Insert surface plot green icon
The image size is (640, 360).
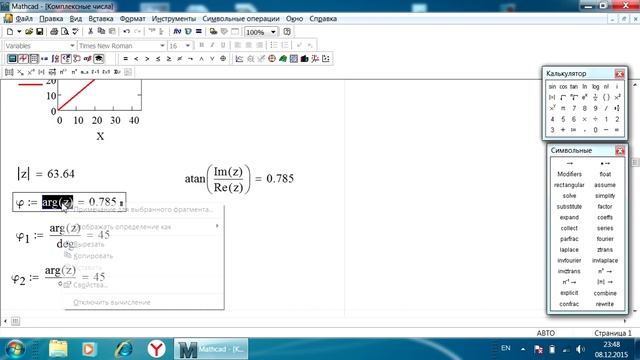pos(283,59)
